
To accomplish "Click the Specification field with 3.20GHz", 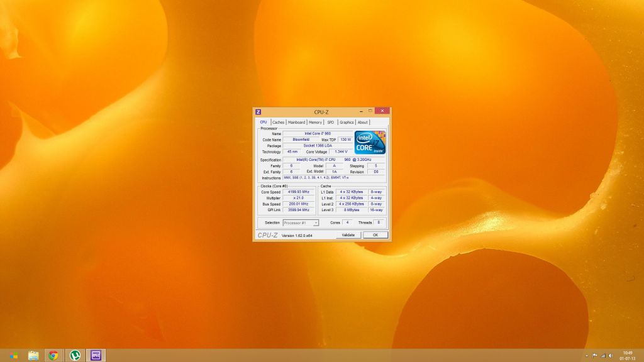I will [x=334, y=160].
